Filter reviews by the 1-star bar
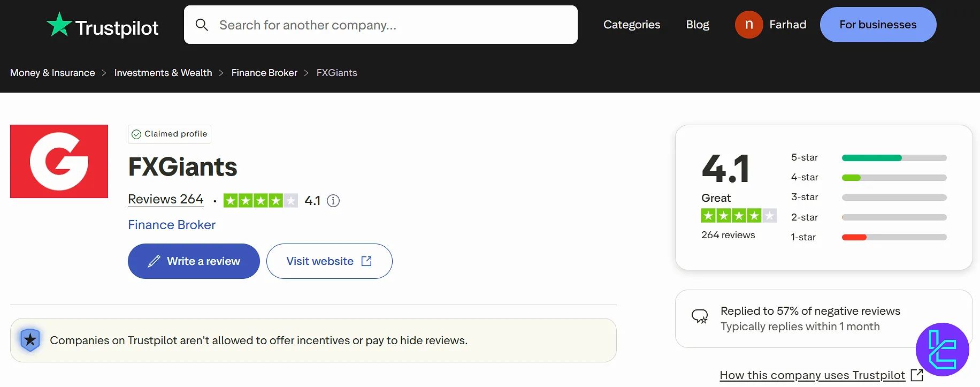Screen dimensions: 980x387 pos(894,237)
